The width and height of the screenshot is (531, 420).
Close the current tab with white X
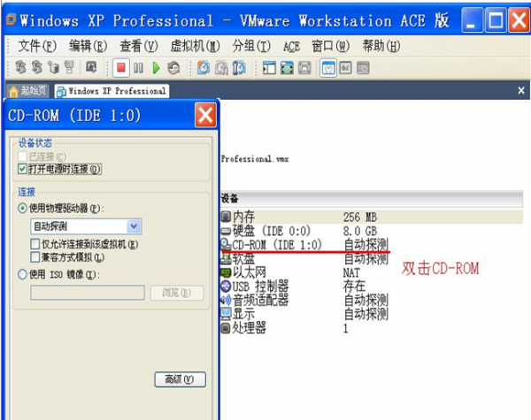coord(521,90)
